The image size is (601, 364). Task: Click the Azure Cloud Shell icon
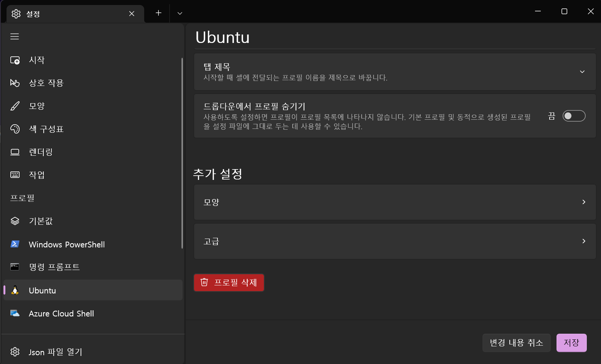pyautogui.click(x=15, y=313)
